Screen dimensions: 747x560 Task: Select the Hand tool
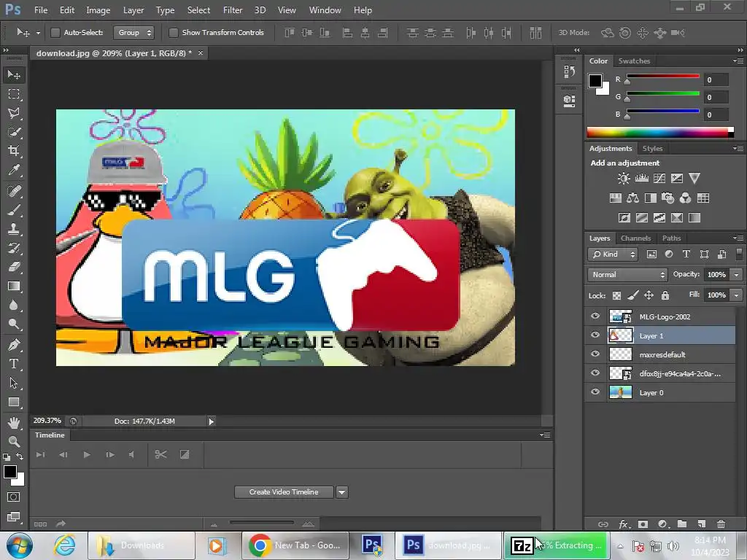point(14,422)
